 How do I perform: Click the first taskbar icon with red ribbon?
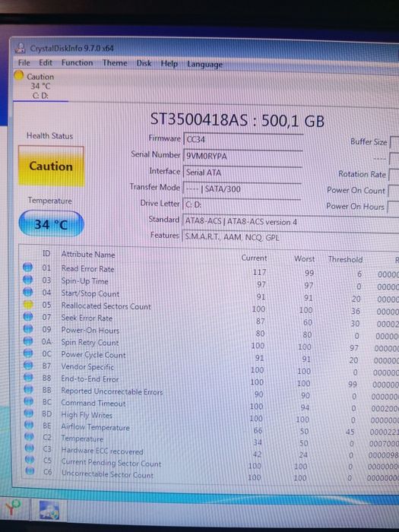pyautogui.click(x=12, y=509)
